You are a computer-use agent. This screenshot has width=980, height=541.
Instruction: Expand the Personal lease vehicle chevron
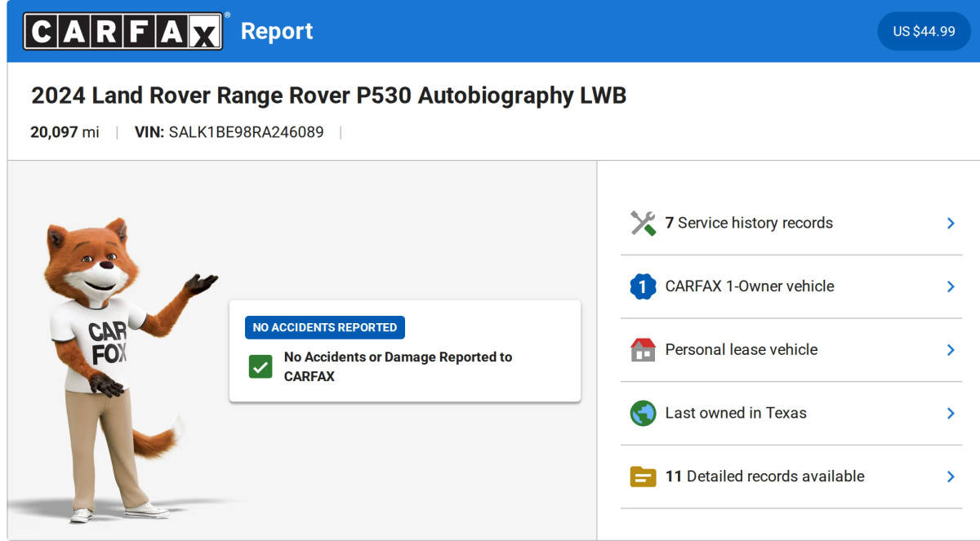pos(951,350)
